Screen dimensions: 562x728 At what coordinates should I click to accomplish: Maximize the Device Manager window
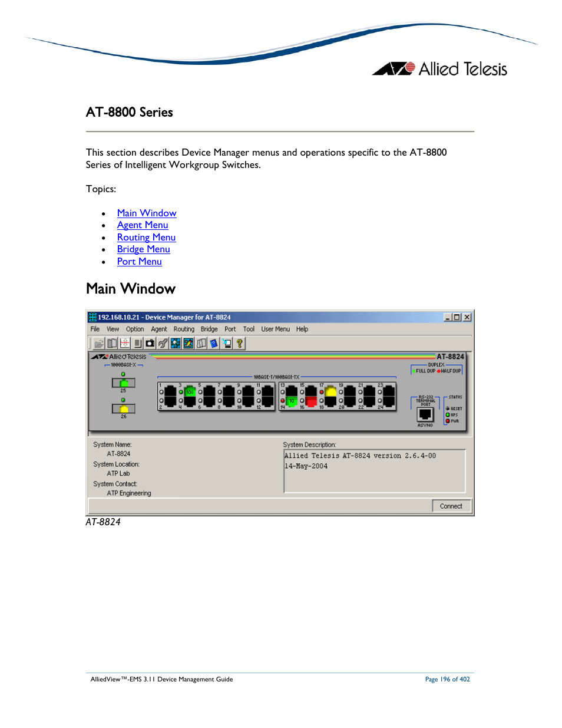click(x=457, y=317)
